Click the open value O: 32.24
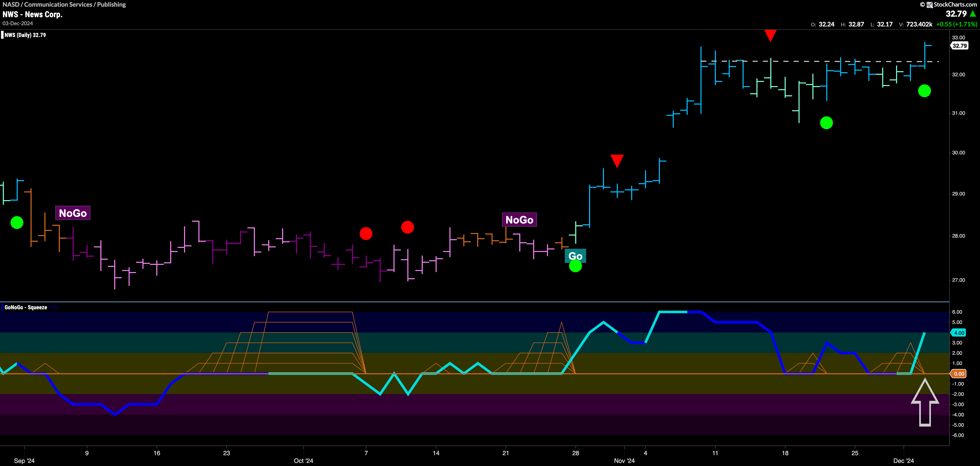The image size is (980, 466). pyautogui.click(x=822, y=24)
